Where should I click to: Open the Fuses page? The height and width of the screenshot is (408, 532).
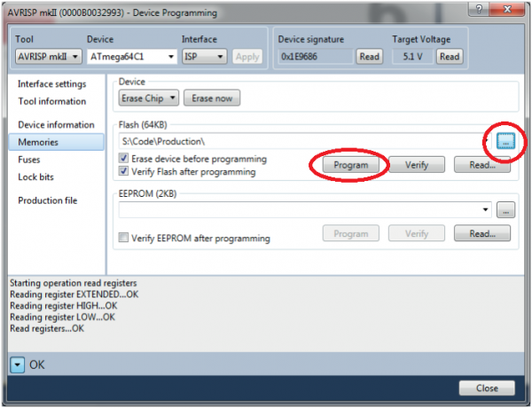pyautogui.click(x=29, y=160)
